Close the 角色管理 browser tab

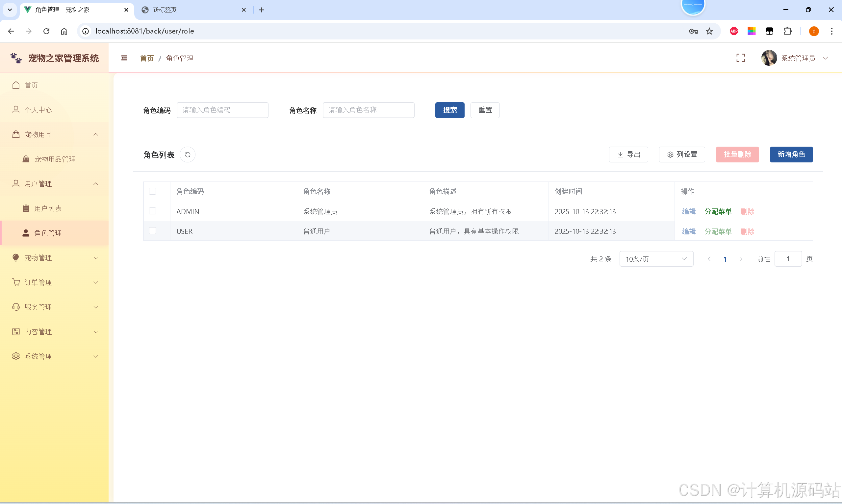pyautogui.click(x=126, y=10)
